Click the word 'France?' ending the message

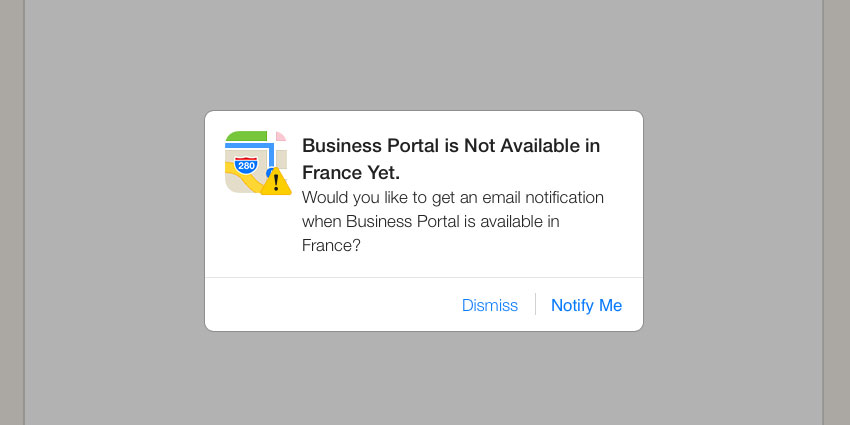[x=331, y=246]
